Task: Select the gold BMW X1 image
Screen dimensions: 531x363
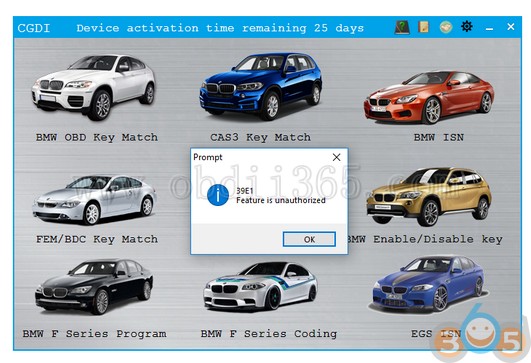Action: tap(429, 196)
